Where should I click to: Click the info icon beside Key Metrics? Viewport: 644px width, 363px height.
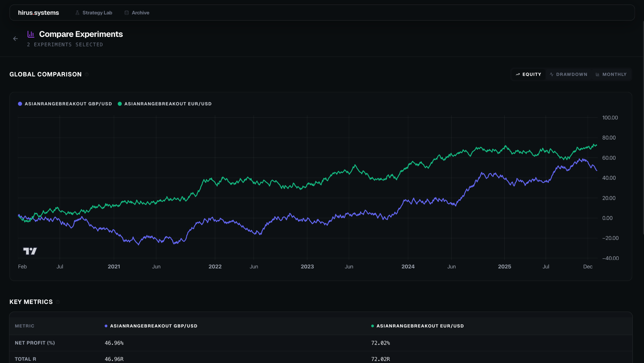coord(58,302)
